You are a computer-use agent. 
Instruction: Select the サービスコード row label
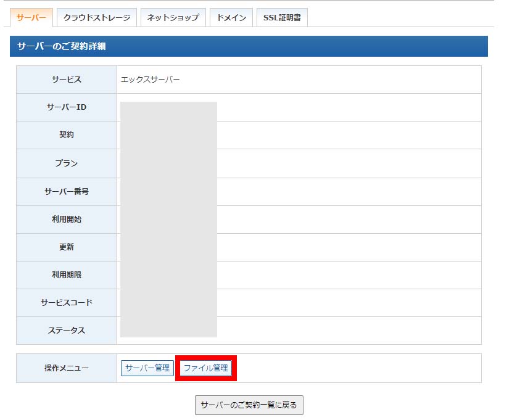[67, 303]
